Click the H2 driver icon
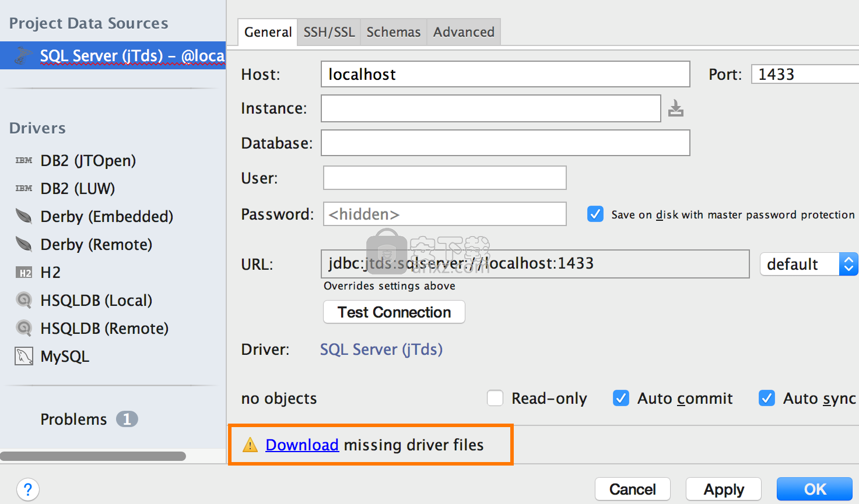 [x=24, y=272]
